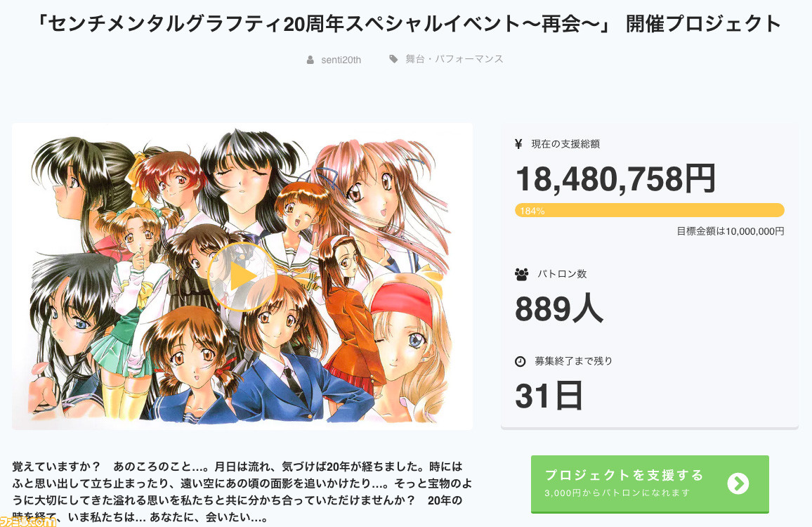The image size is (812, 527).
Task: Click the 覚えていますか description paragraph
Action: pos(237,492)
